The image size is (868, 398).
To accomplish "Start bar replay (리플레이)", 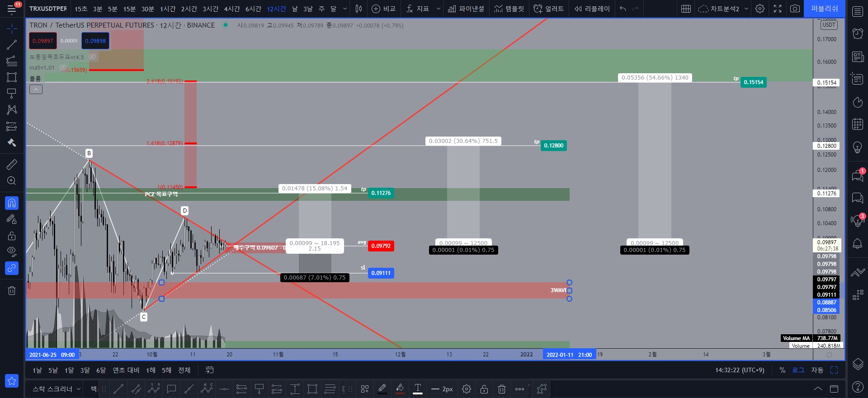I will pos(592,9).
